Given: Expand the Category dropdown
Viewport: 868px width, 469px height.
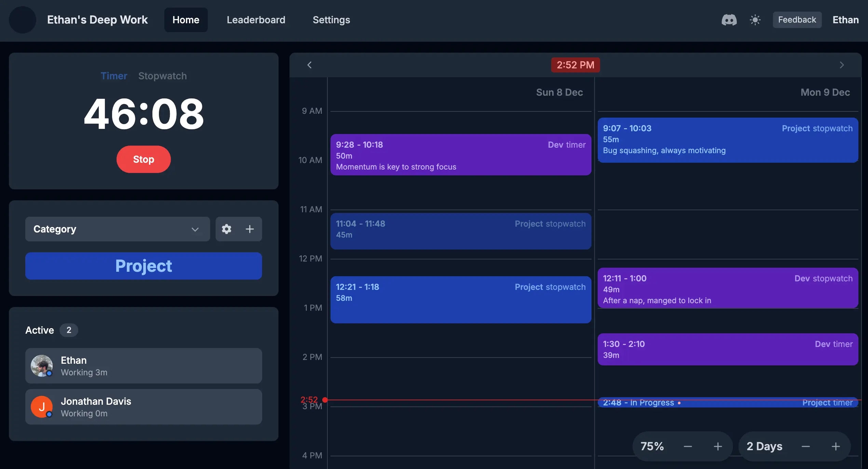Looking at the screenshot, I should click(118, 229).
